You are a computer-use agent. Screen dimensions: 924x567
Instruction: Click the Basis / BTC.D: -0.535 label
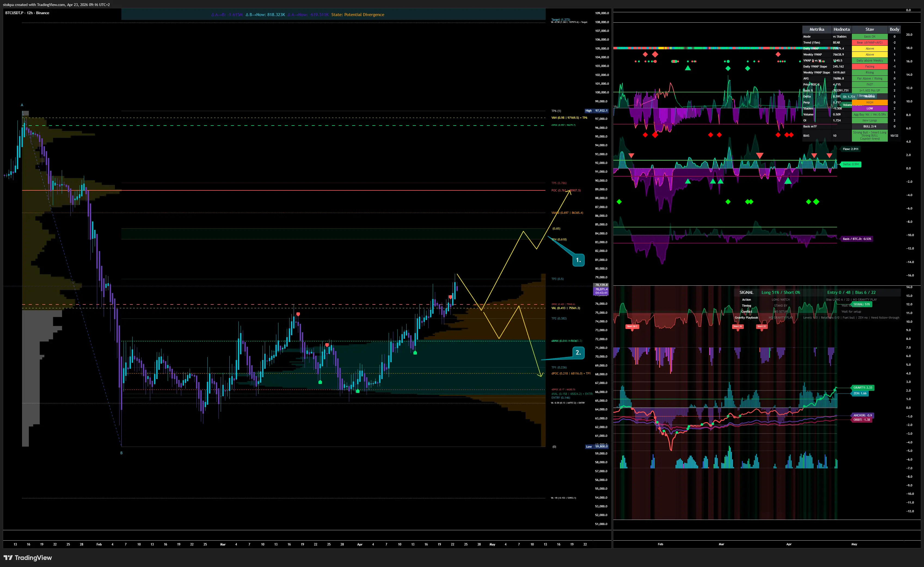pos(857,239)
